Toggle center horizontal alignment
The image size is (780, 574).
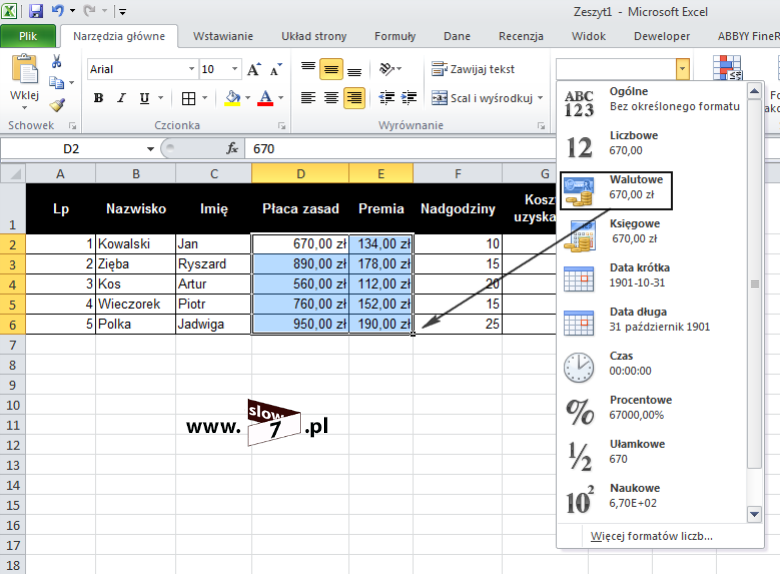[331, 98]
